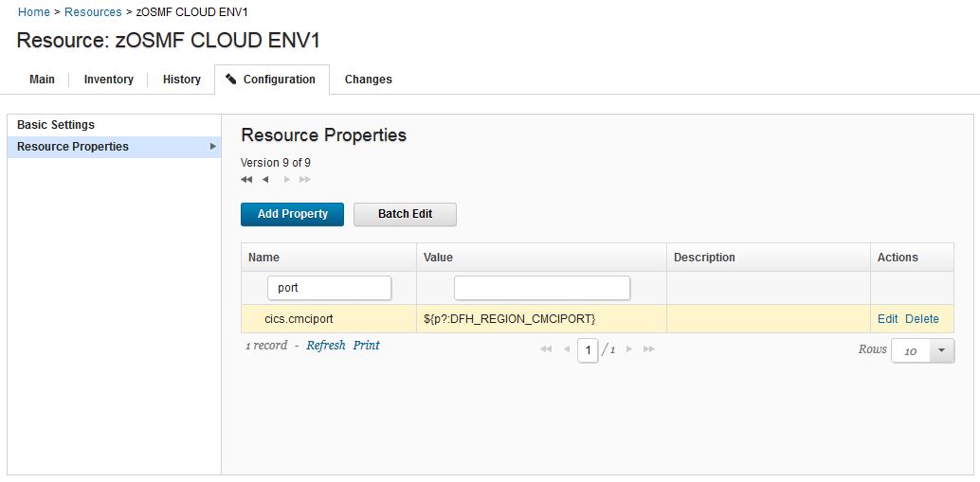Go to last version arrow icon
The height and width of the screenshot is (482, 980).
click(x=304, y=180)
